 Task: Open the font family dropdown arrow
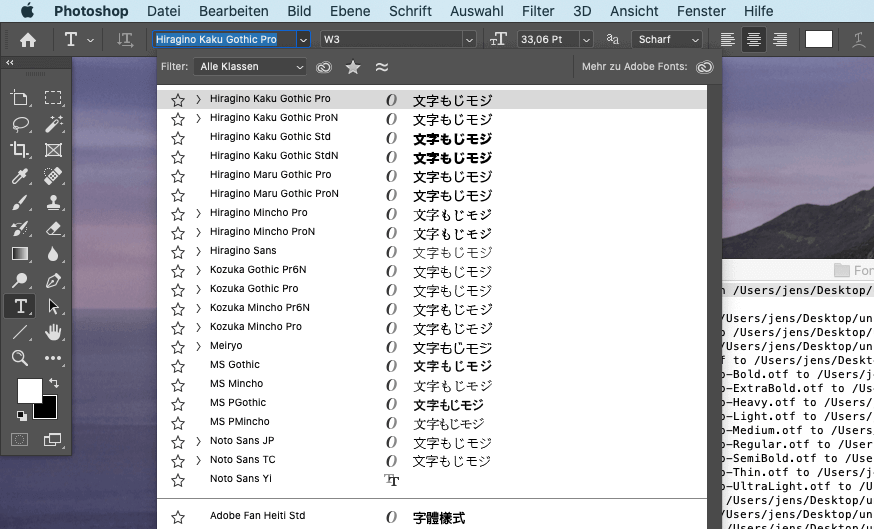tap(303, 40)
